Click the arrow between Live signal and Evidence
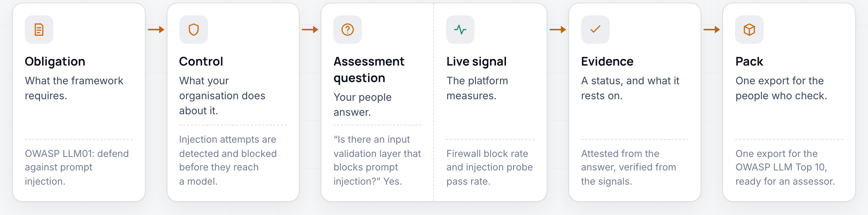The width and height of the screenshot is (868, 215). 558,30
